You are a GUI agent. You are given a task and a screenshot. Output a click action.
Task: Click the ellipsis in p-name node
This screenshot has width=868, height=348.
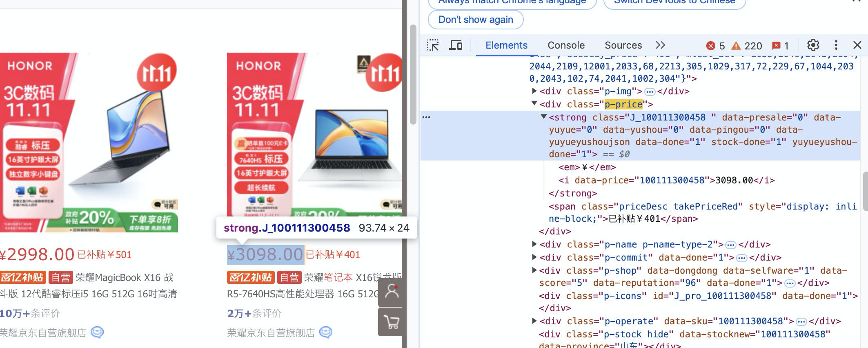[x=731, y=245]
